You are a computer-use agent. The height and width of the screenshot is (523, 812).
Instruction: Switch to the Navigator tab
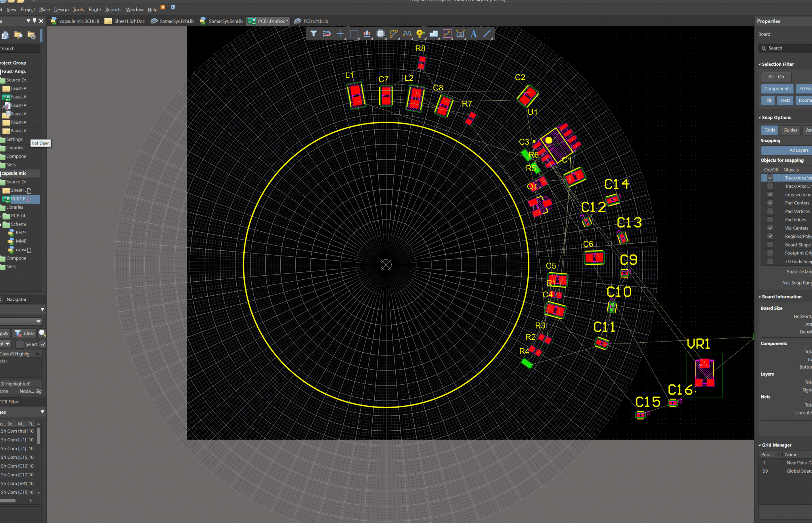[16, 300]
